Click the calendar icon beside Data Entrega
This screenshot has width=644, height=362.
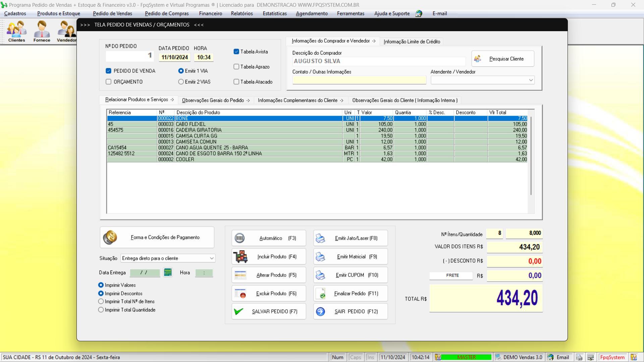(x=168, y=273)
